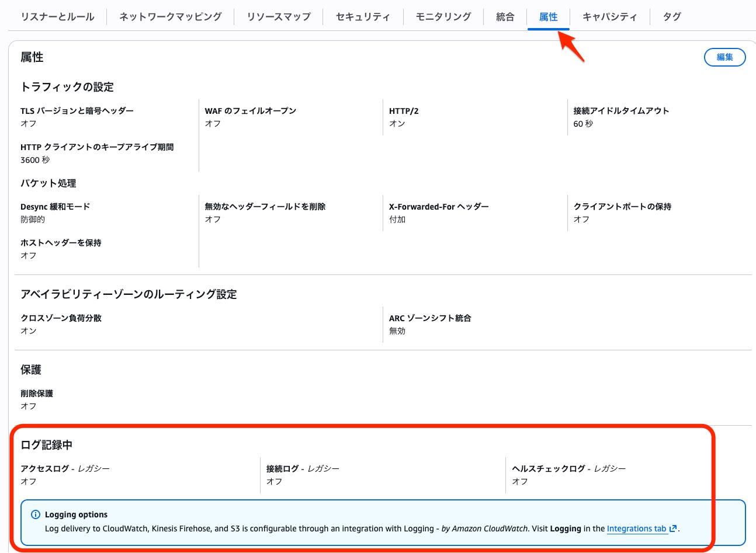Click the 保護 section heading
Screen dimensions: 756x553
pos(31,370)
